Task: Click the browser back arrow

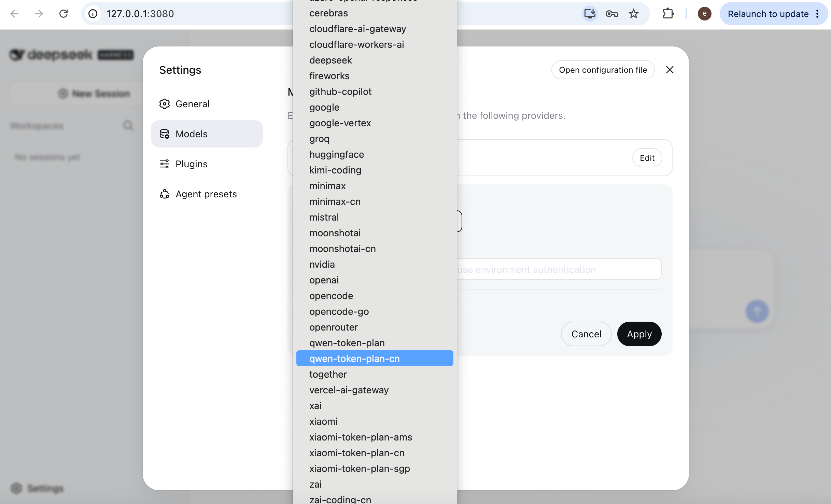Action: pyautogui.click(x=14, y=14)
